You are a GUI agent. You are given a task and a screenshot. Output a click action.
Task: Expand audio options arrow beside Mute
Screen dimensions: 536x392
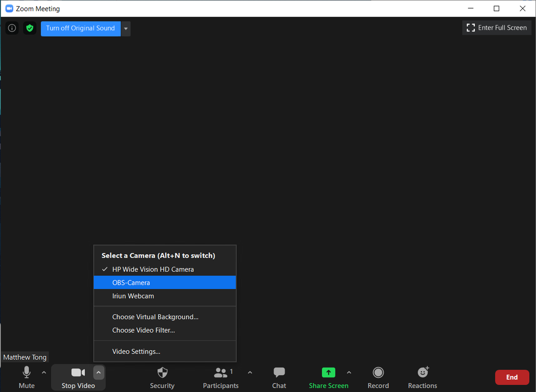pyautogui.click(x=44, y=373)
